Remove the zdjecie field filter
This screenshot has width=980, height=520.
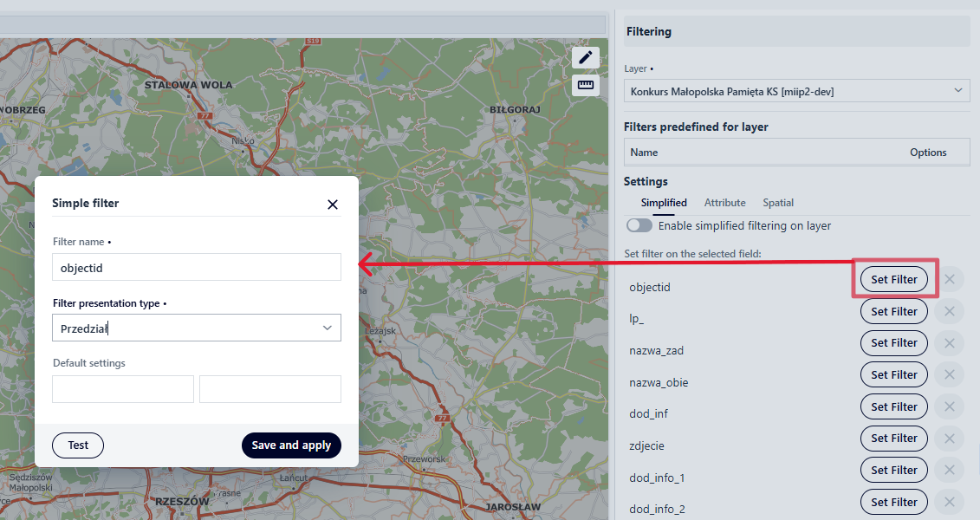click(x=949, y=439)
